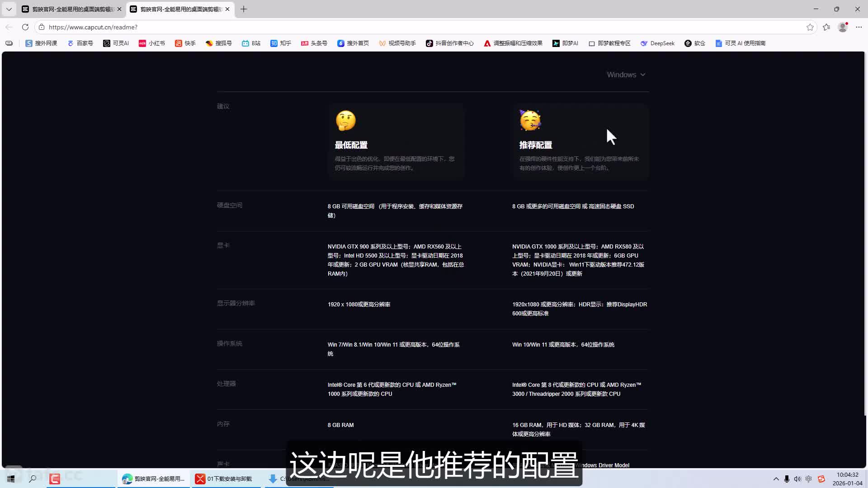Open a new browser tab
The width and height of the screenshot is (868, 488).
pos(244,9)
